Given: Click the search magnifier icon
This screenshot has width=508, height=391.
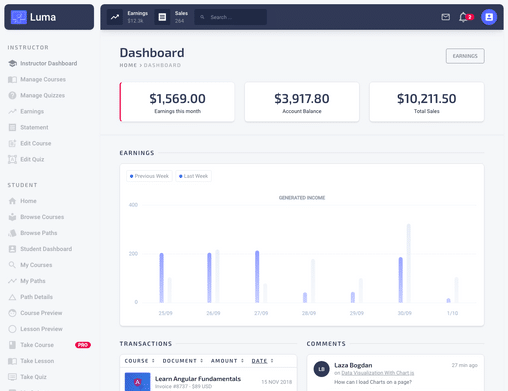Looking at the screenshot, I should coord(202,17).
